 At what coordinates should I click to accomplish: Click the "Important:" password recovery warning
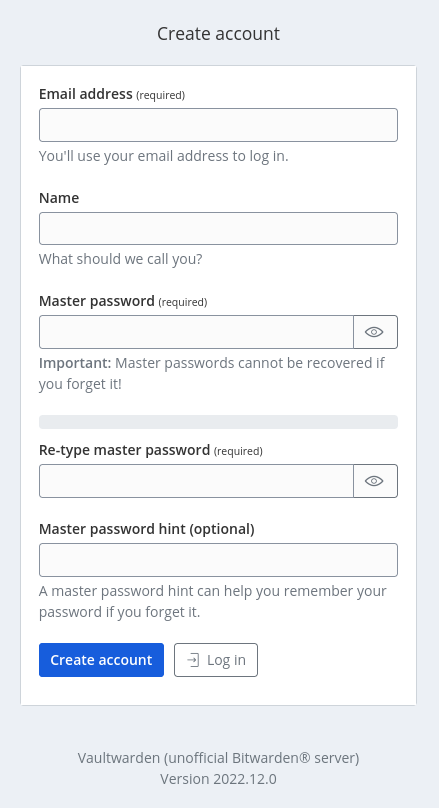(75, 363)
